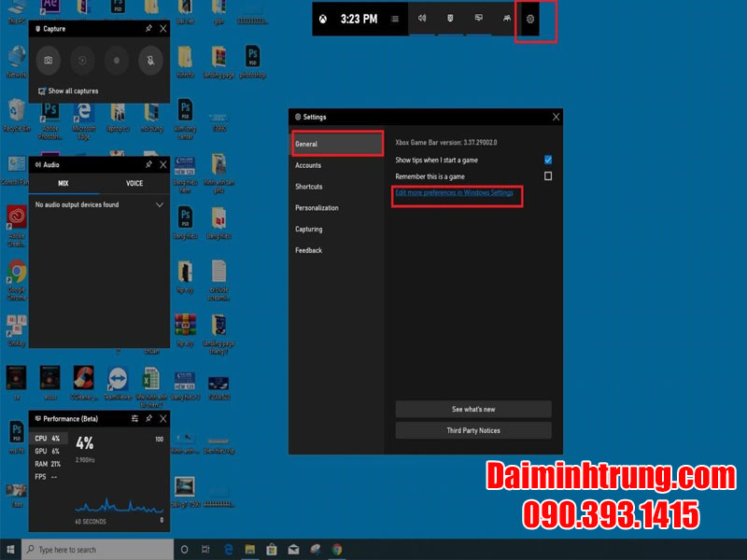Click the Record last 30 seconds icon

(x=82, y=60)
